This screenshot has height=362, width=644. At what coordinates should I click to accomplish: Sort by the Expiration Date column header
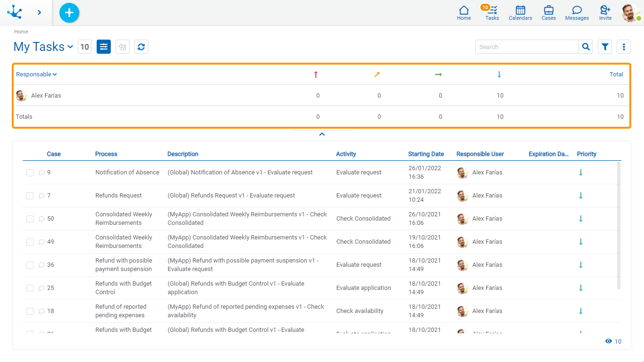(x=549, y=154)
